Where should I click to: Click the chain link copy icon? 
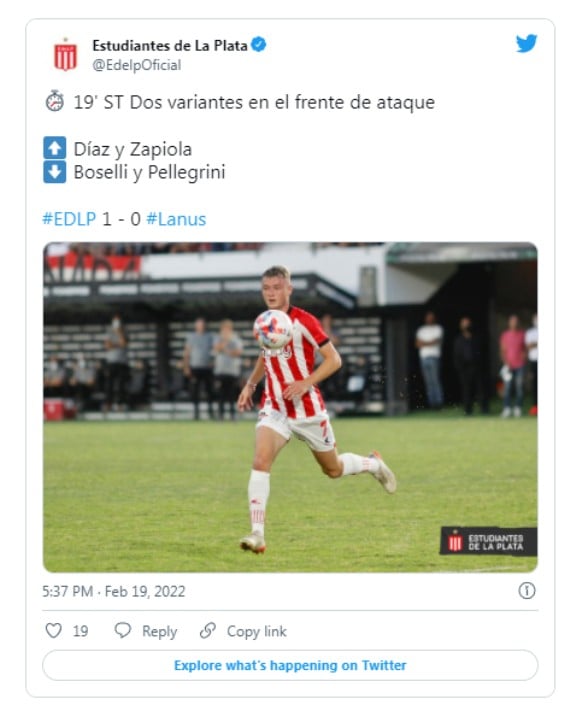click(x=208, y=630)
